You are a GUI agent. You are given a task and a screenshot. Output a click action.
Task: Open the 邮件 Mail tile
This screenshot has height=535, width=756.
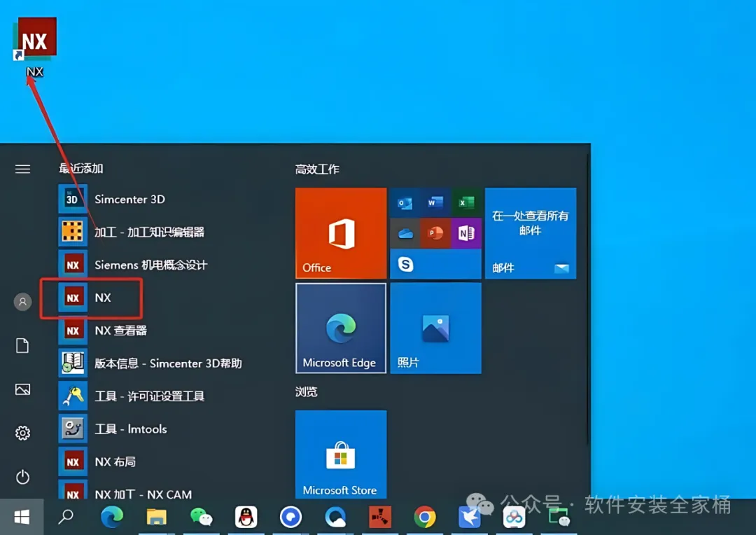pyautogui.click(x=531, y=233)
